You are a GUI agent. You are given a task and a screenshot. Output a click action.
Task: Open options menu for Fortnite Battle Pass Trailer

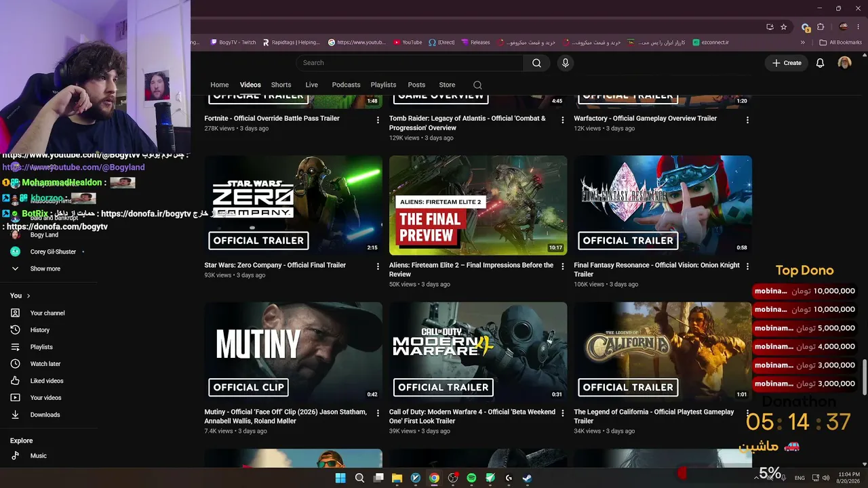[x=378, y=120]
